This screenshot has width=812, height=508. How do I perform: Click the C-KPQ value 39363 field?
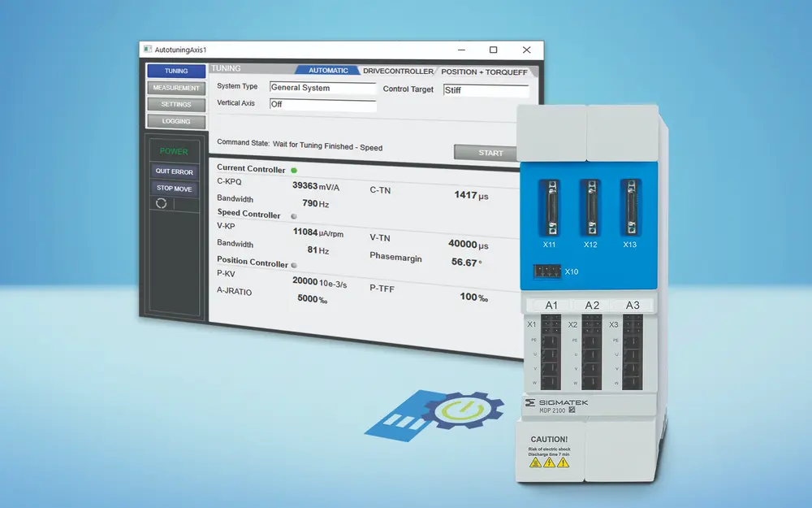pos(305,185)
